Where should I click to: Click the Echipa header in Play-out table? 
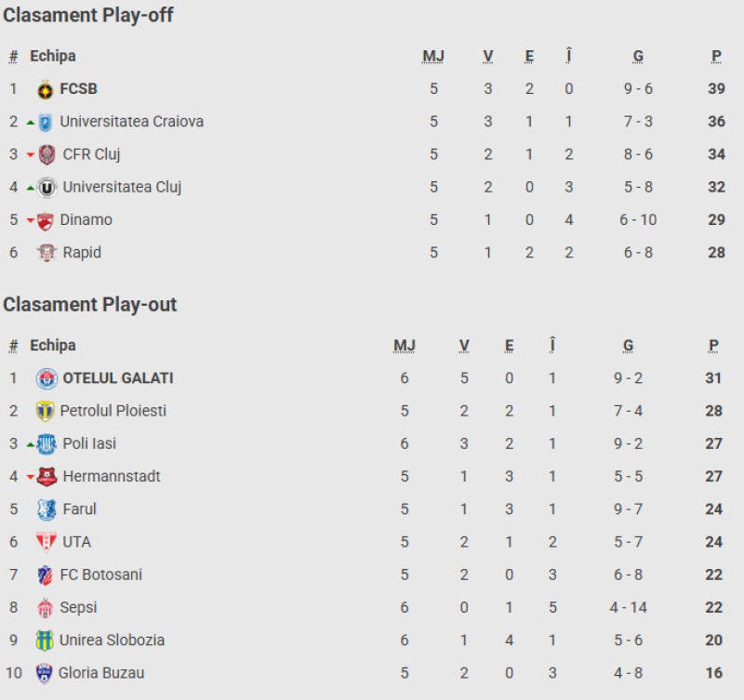coord(53,345)
